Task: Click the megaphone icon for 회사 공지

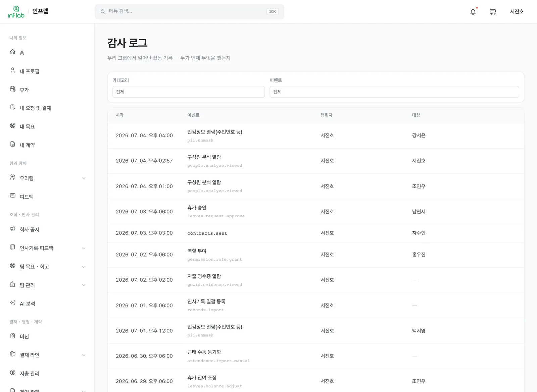Action: pyautogui.click(x=13, y=229)
